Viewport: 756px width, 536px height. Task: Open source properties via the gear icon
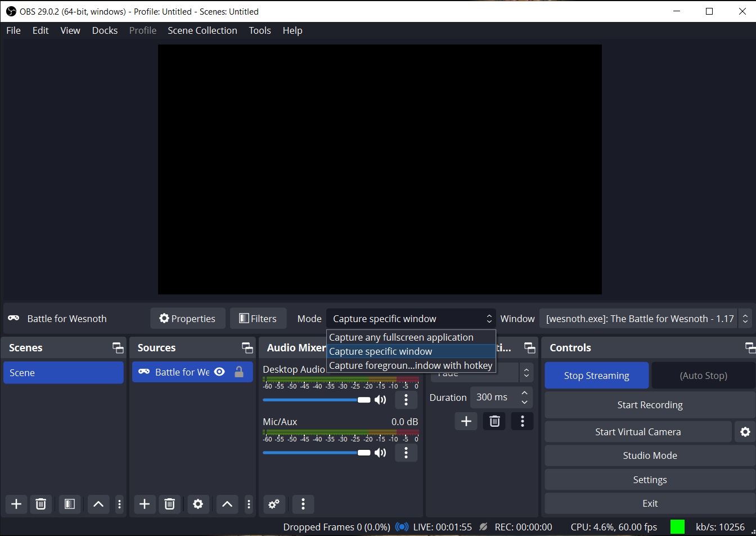[x=198, y=504]
